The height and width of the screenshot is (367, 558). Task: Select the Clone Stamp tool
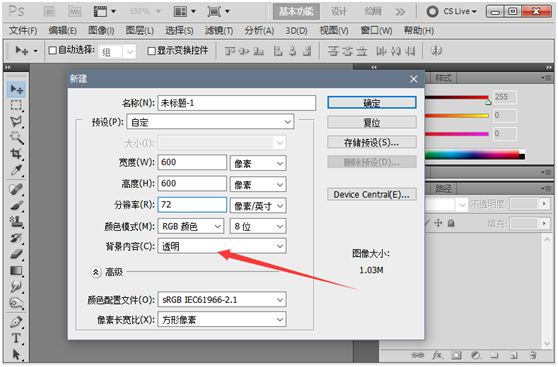16,222
